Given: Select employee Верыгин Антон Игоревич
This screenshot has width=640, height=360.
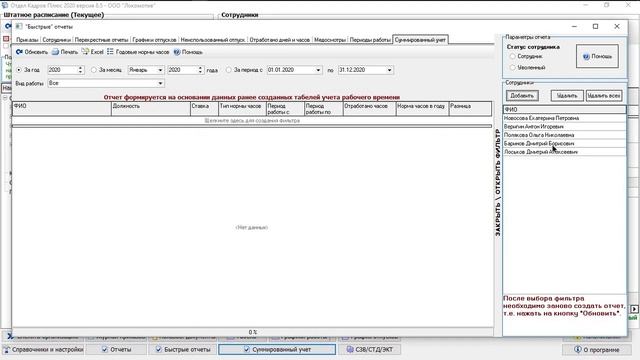Looking at the screenshot, I should [564, 127].
